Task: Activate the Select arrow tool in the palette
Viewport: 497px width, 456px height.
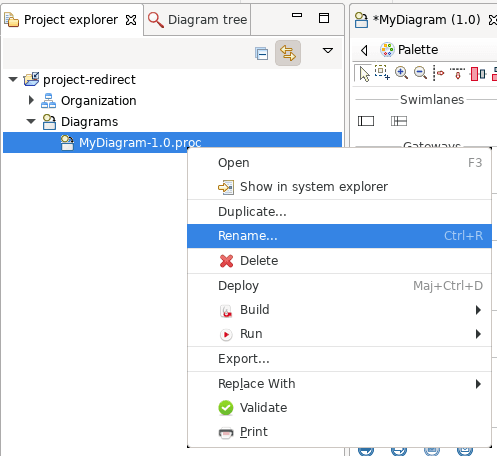Action: point(364,73)
